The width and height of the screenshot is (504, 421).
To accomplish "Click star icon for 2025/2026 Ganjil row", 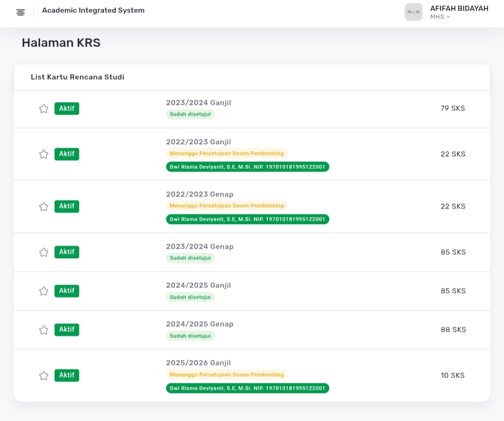I will (x=43, y=376).
